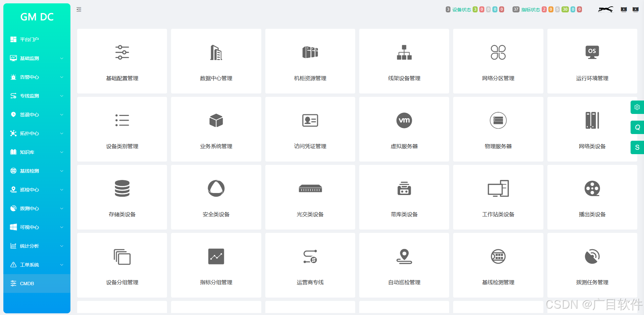The image size is (644, 315).
Task: Expand 基础监测 sidebar chevron
Action: (62, 58)
